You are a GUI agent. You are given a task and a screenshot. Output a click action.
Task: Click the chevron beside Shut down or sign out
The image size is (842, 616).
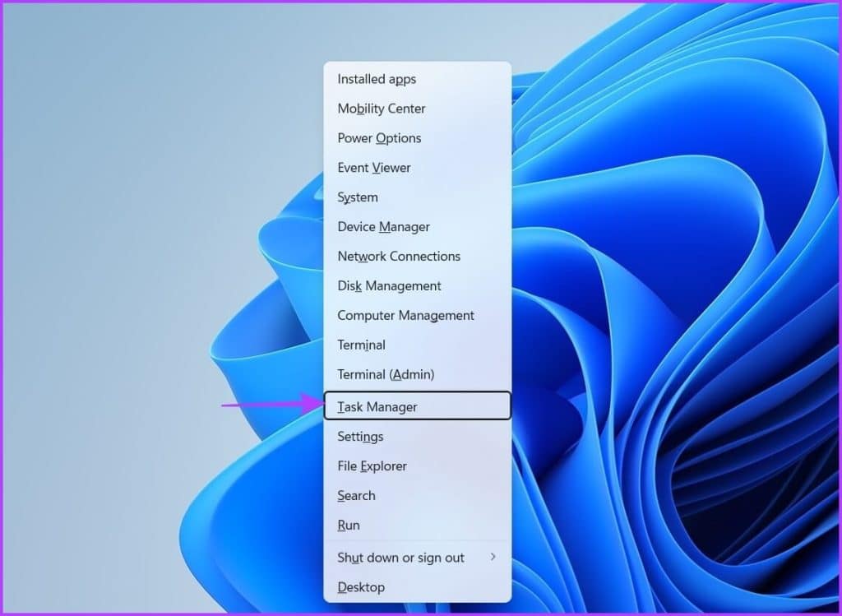tap(493, 557)
